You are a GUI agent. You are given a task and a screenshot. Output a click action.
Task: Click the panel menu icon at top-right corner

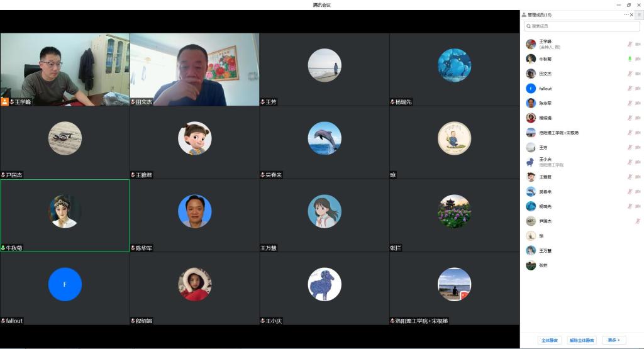pos(639,14)
